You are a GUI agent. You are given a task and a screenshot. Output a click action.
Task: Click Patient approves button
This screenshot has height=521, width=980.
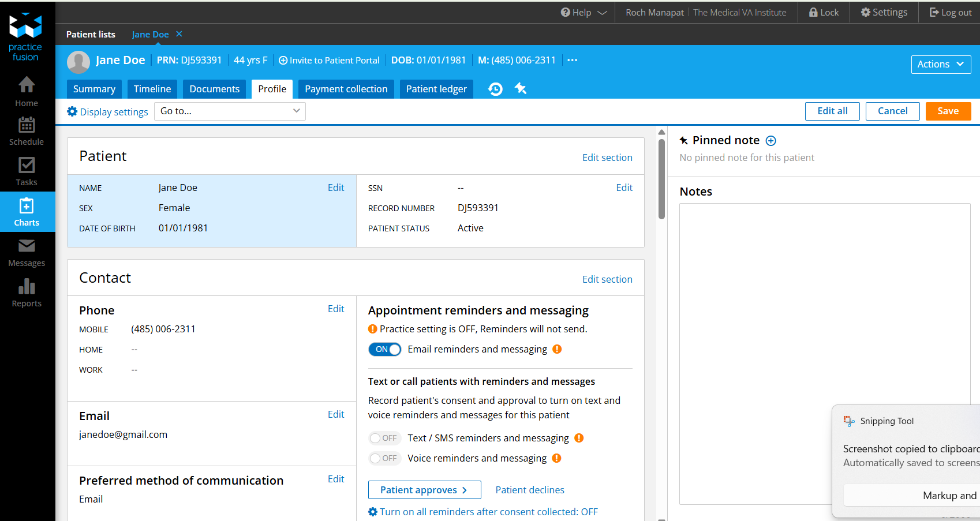click(x=424, y=490)
